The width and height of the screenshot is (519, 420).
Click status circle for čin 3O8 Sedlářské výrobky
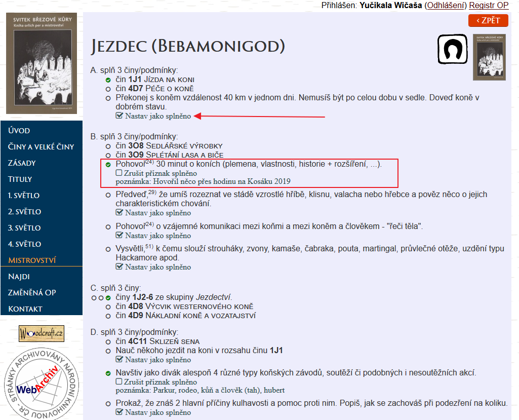108,146
